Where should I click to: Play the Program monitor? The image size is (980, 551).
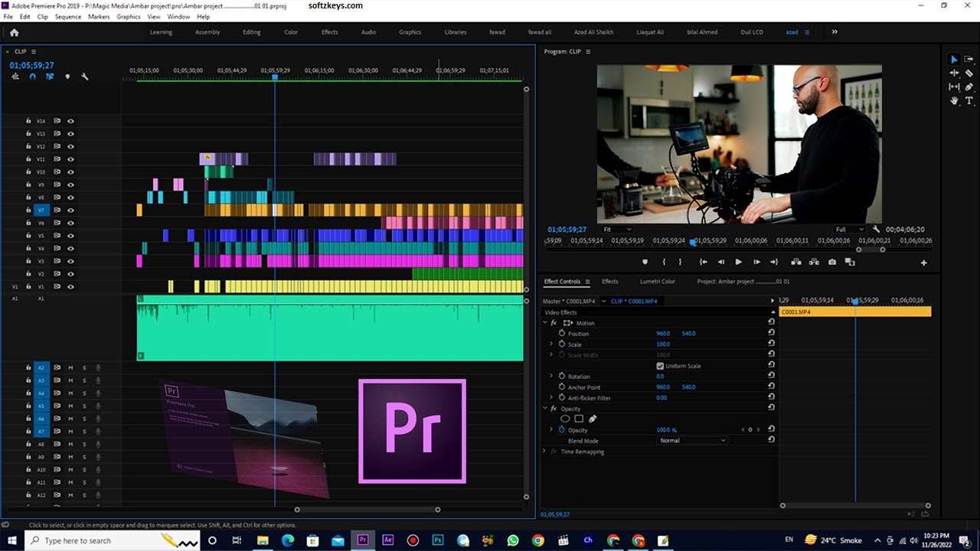738,262
